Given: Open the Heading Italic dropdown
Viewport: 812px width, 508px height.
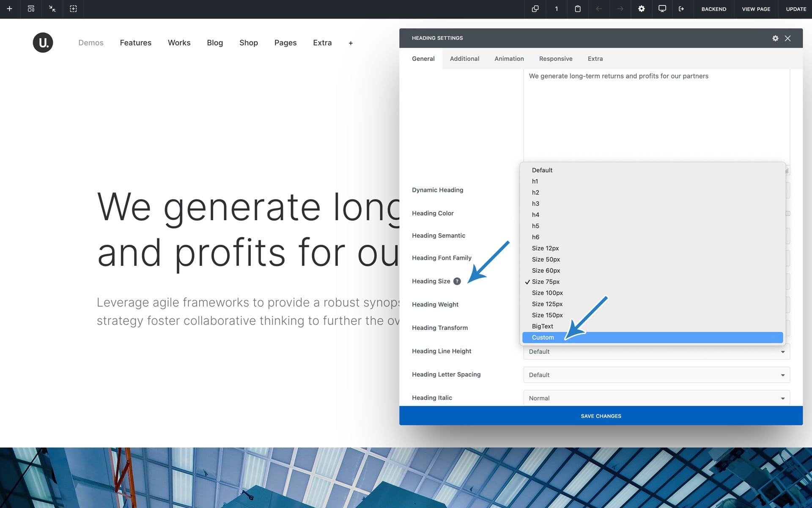Looking at the screenshot, I should click(x=656, y=398).
